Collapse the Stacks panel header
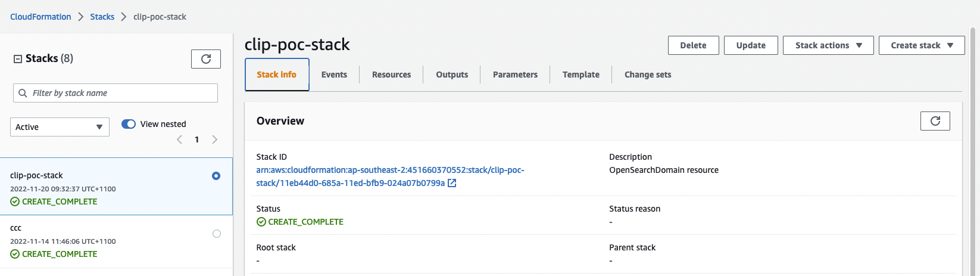The width and height of the screenshot is (980, 276). [x=18, y=59]
